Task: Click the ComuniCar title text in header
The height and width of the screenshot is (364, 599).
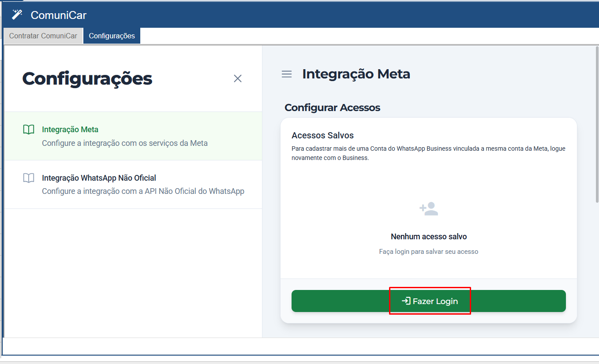Action: [59, 15]
